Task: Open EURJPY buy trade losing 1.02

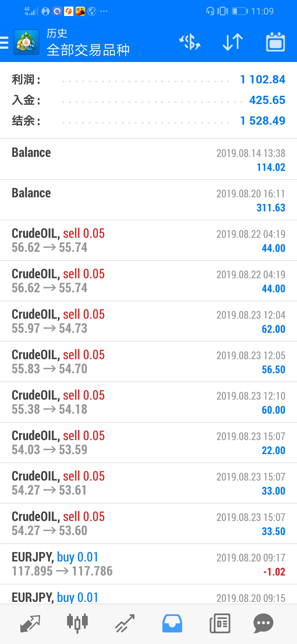Action: pyautogui.click(x=148, y=564)
